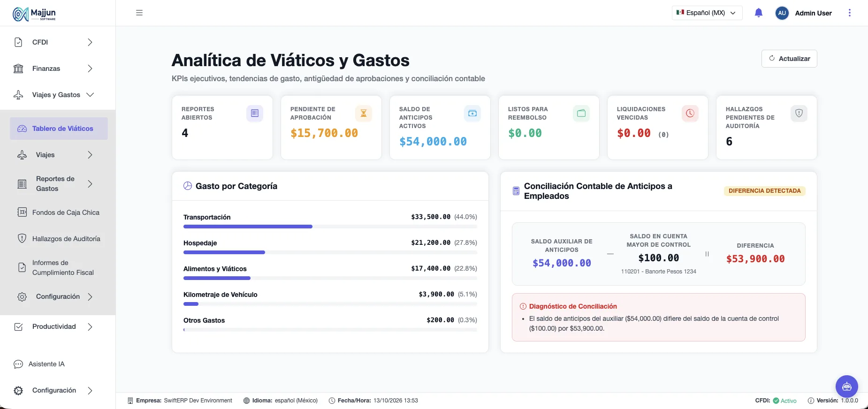Click the Tablero de Viáticos gauge icon
Screen dimensions: 868x409
click(22, 129)
